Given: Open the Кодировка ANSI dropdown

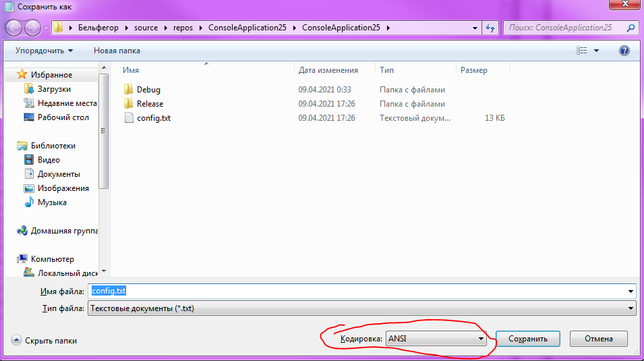Looking at the screenshot, I should [x=436, y=338].
